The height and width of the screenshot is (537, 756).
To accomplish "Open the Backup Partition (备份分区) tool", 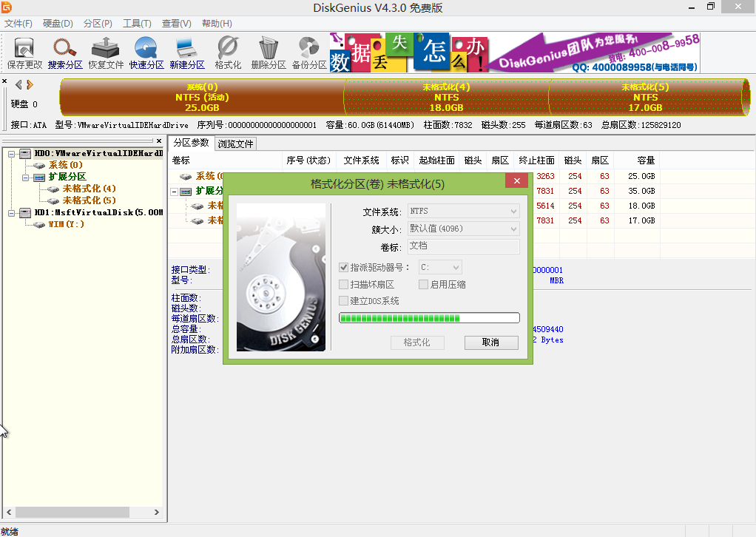I will 309,53.
